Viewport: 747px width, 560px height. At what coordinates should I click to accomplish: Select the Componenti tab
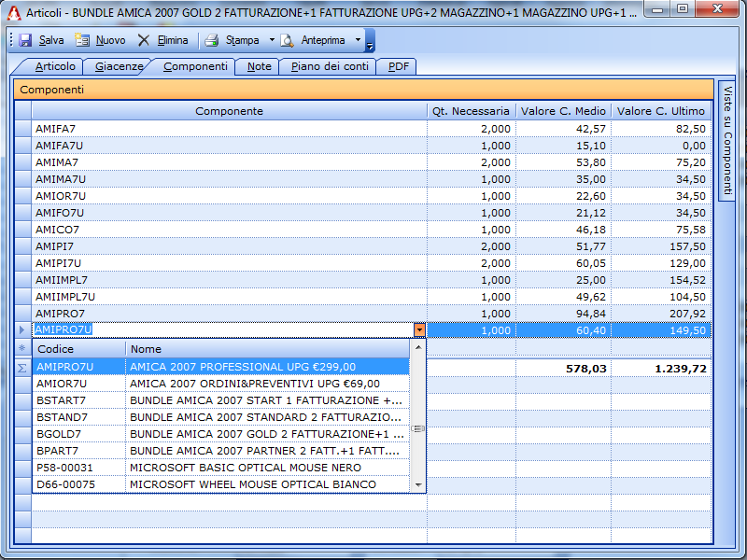coord(195,66)
